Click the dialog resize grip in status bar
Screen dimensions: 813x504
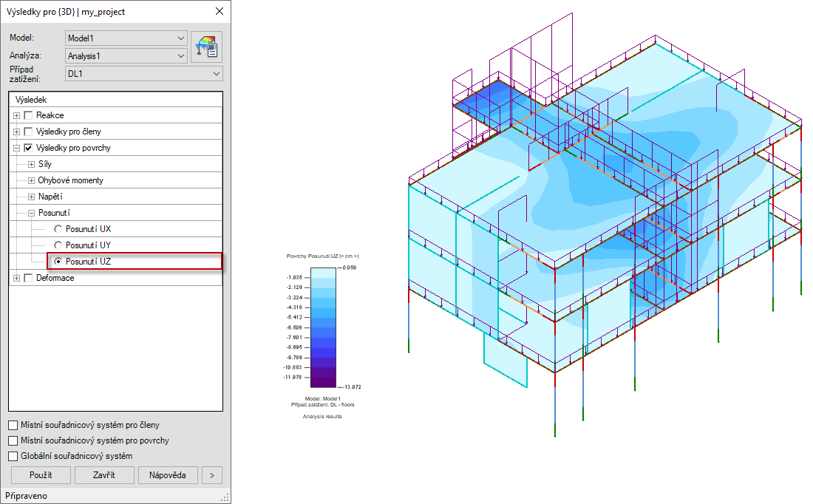[x=225, y=498]
